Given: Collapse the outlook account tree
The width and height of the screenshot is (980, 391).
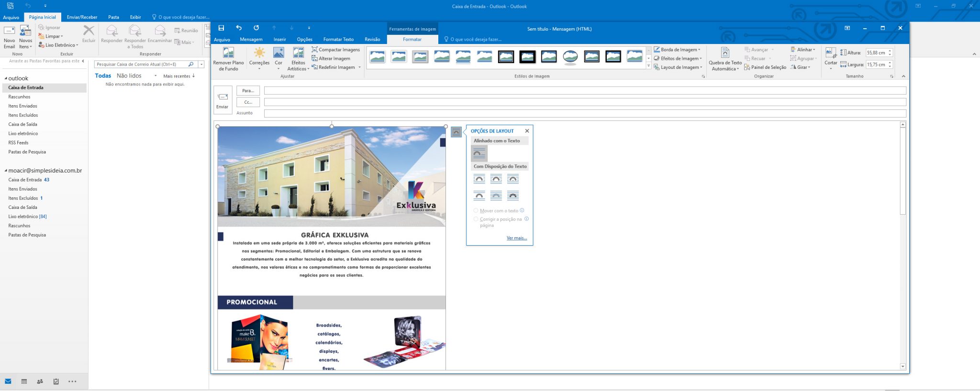Looking at the screenshot, I should pos(6,78).
